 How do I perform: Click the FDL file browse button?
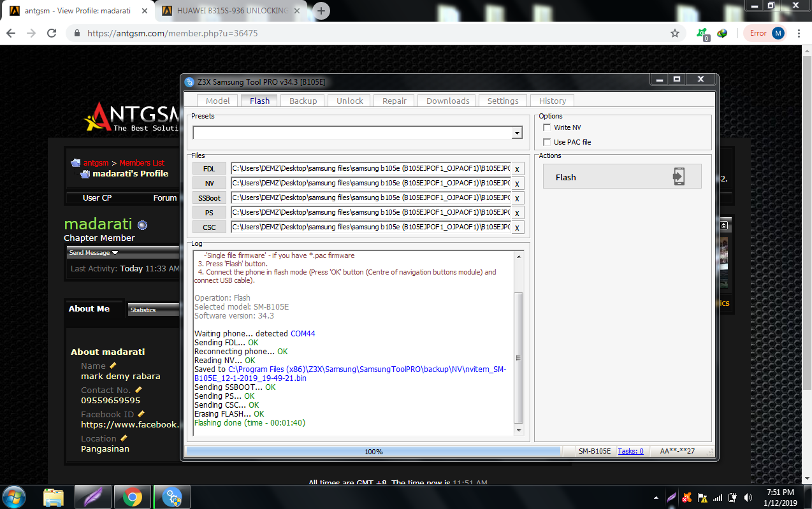209,169
